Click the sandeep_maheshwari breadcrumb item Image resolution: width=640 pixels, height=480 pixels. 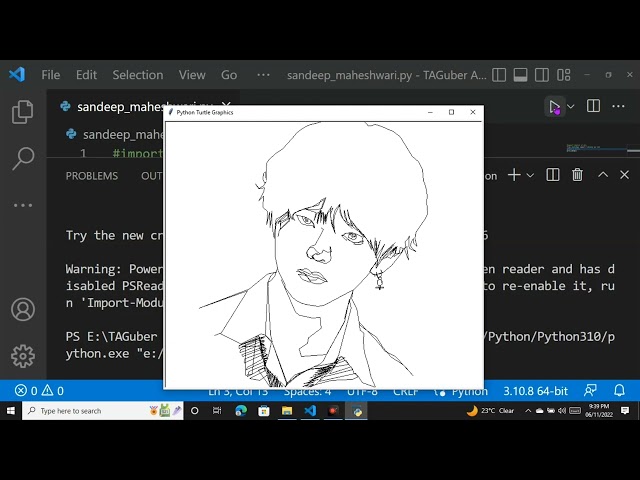(115, 134)
